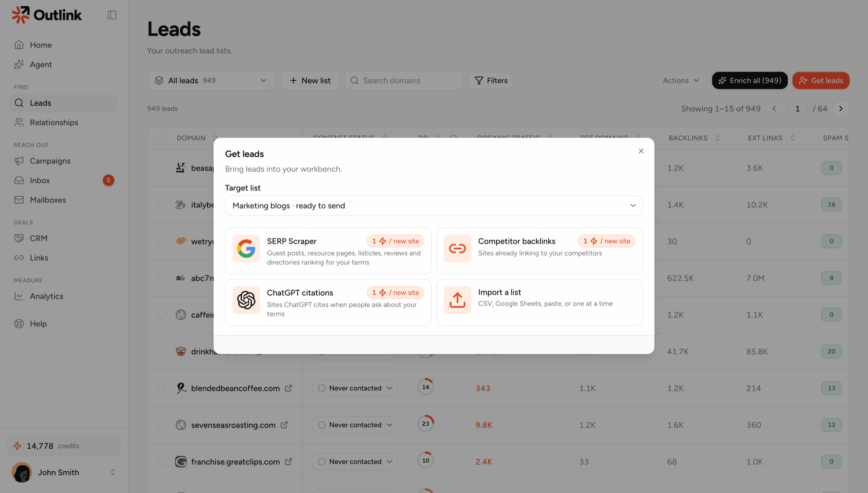This screenshot has height=493, width=868.
Task: Click Enrich all (949) button
Action: pyautogui.click(x=750, y=80)
